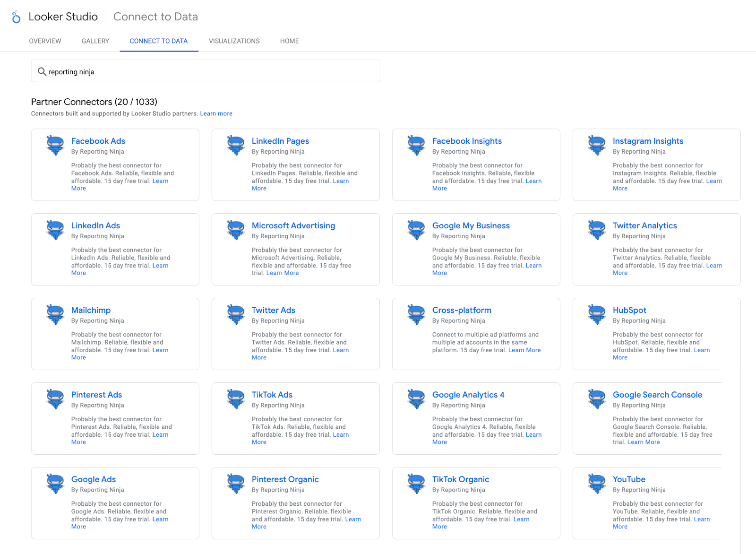Click the ninja icon on Google Analytics 4 card
The width and height of the screenshot is (756, 554).
pyautogui.click(x=416, y=399)
